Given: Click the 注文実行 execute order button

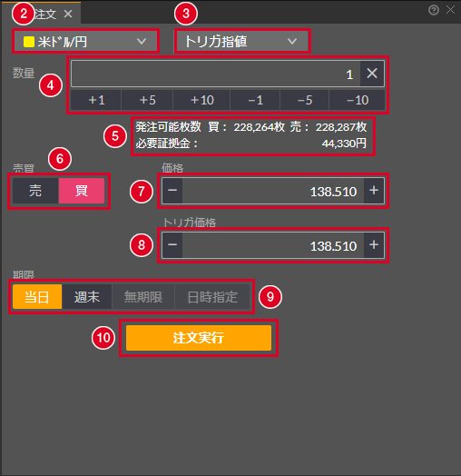Looking at the screenshot, I should coord(199,338).
